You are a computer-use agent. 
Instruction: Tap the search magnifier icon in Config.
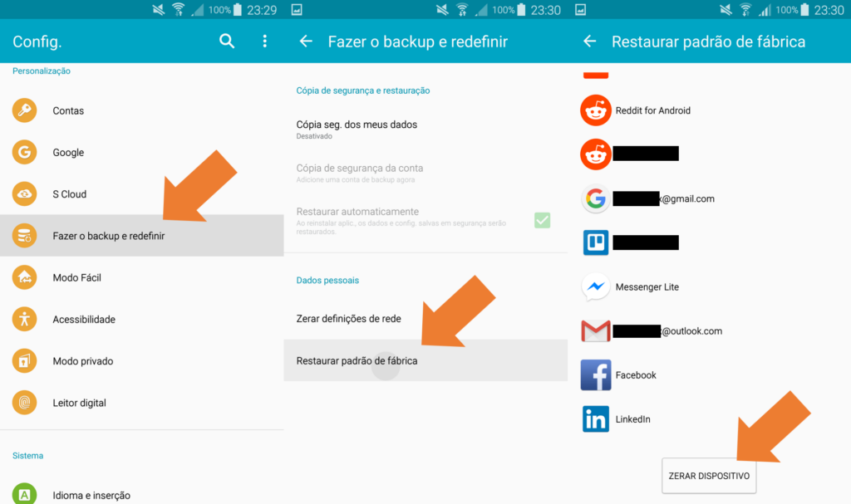coord(227,42)
